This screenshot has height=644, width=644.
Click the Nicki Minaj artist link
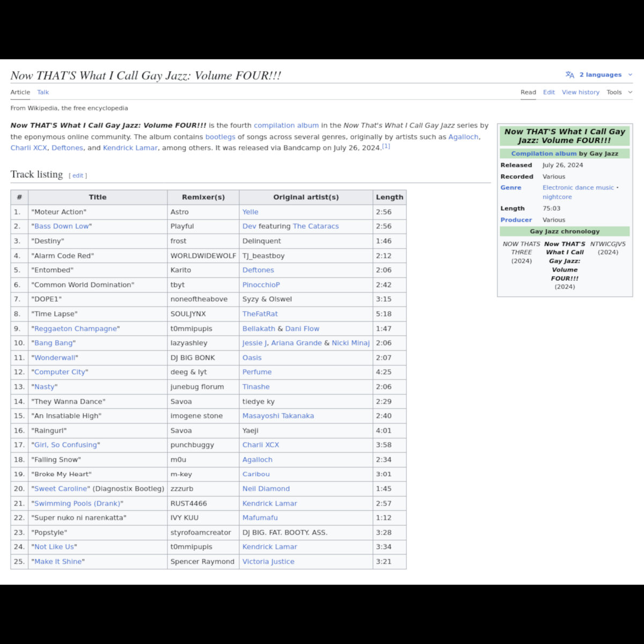[x=350, y=343]
